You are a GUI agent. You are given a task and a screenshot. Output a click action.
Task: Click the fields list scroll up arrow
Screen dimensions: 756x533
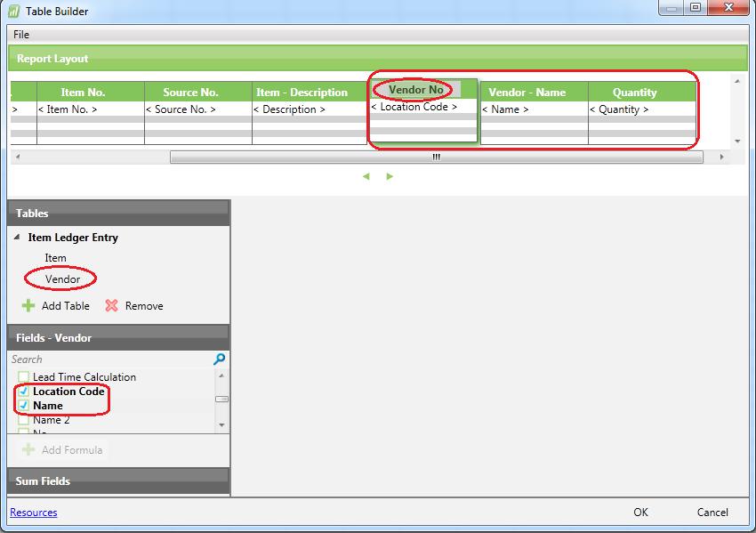(x=221, y=376)
